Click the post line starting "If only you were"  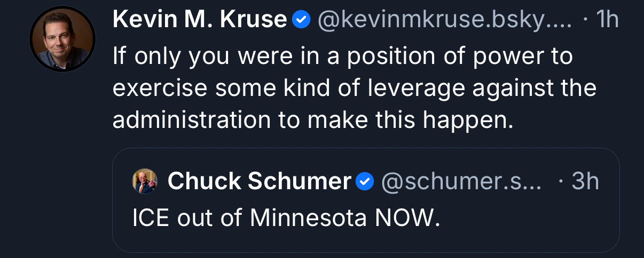pos(342,55)
